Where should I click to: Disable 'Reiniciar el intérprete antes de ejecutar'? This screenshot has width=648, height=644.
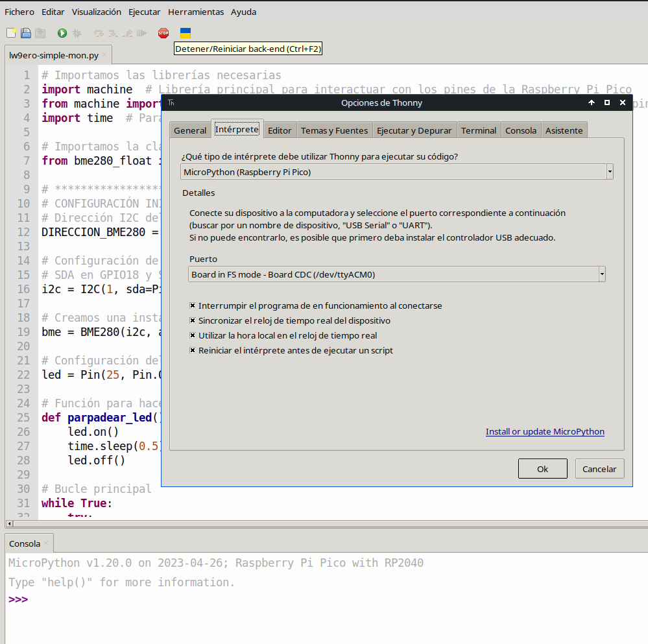(193, 350)
